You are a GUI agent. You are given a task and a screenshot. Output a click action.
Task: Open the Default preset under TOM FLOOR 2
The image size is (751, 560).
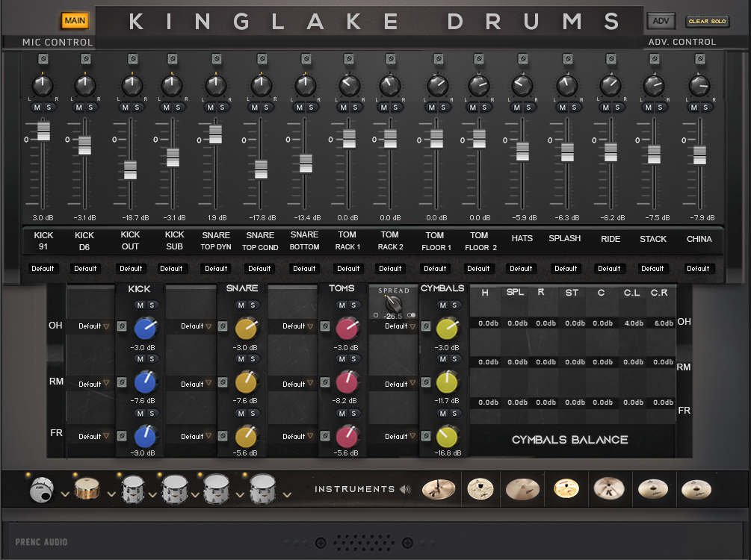478,269
